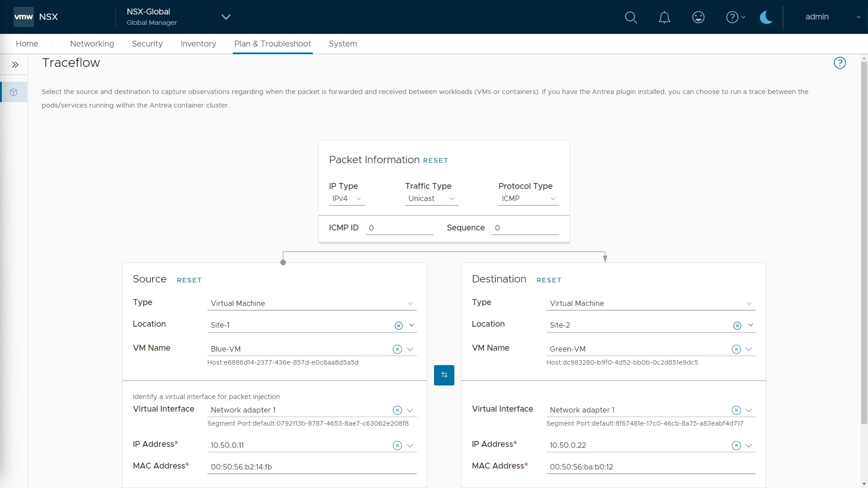Open the IP Type dropdown
Image resolution: width=868 pixels, height=488 pixels.
point(346,199)
